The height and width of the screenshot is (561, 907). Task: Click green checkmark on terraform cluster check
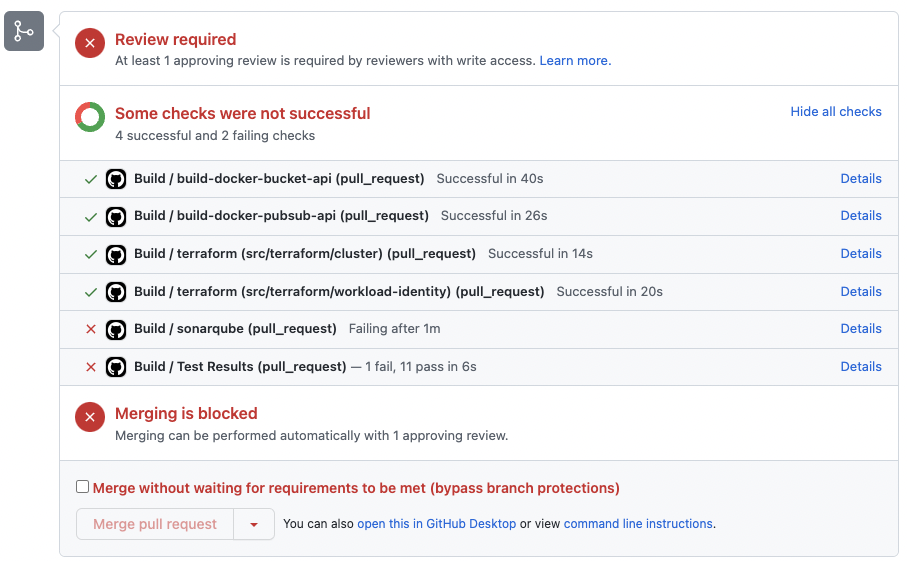coord(91,254)
